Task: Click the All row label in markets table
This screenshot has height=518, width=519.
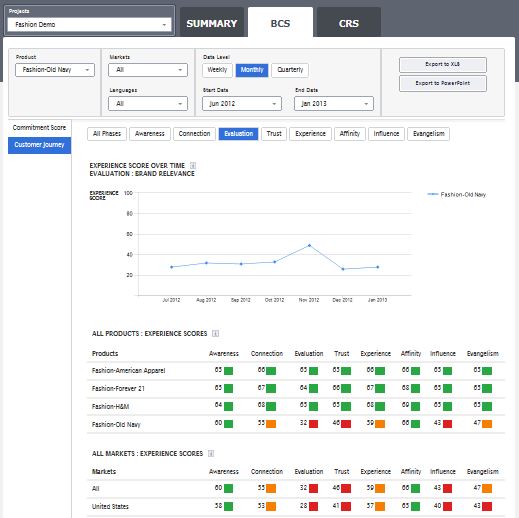Action: click(x=95, y=489)
